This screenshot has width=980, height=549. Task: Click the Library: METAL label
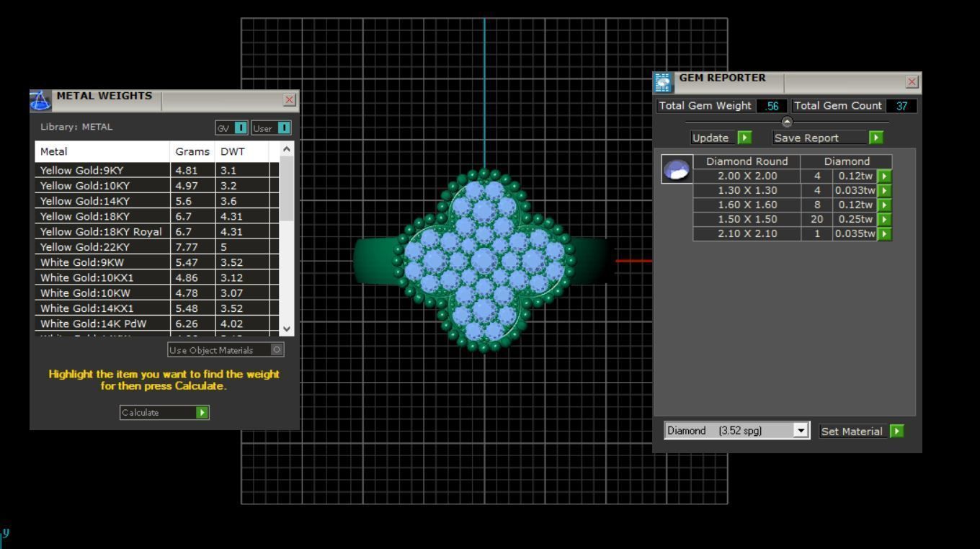76,127
